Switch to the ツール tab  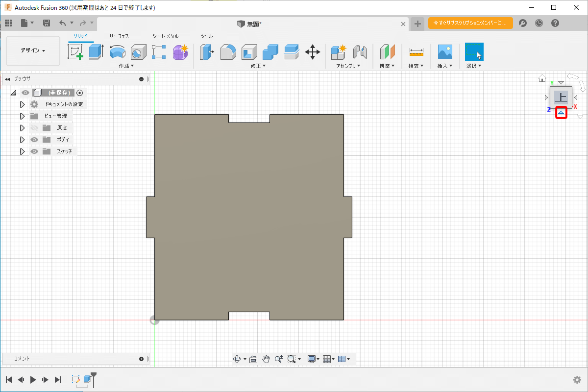point(207,36)
